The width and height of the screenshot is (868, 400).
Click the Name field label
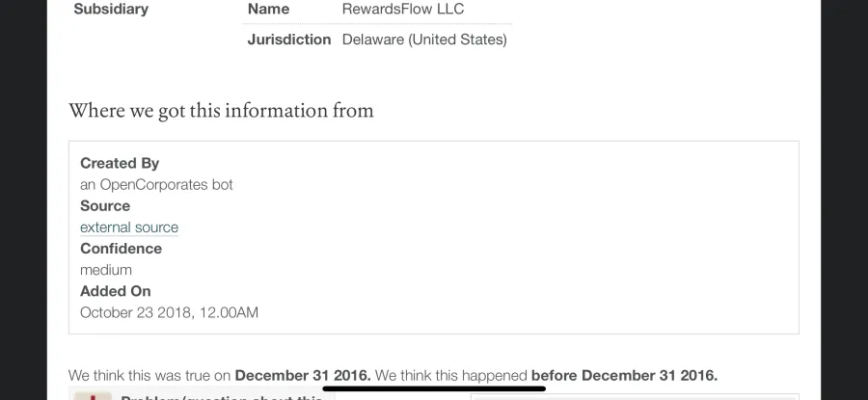(x=268, y=9)
